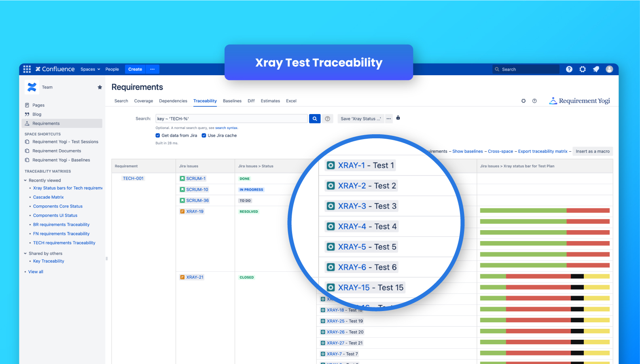Viewport: 640px width, 364px height.
Task: Click the test icon beside XRAY-18
Action: pyautogui.click(x=323, y=310)
